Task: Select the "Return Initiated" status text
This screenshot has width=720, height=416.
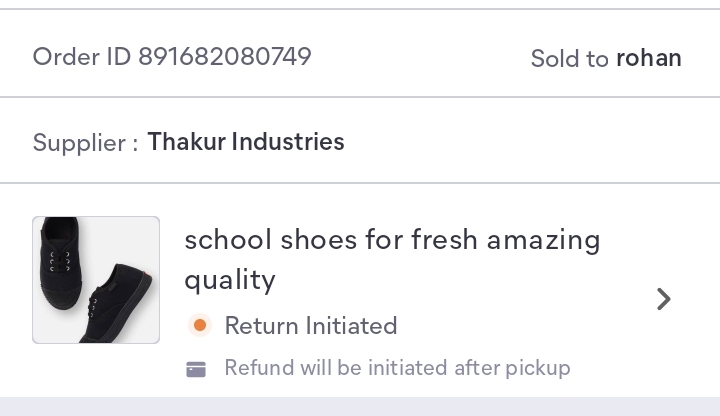Action: click(311, 326)
